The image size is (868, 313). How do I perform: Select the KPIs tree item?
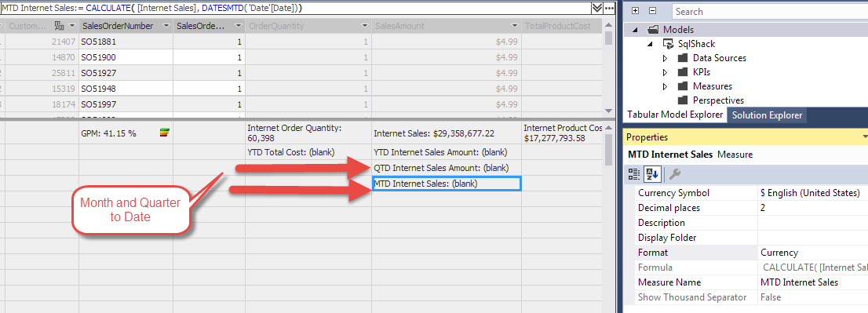(x=702, y=72)
